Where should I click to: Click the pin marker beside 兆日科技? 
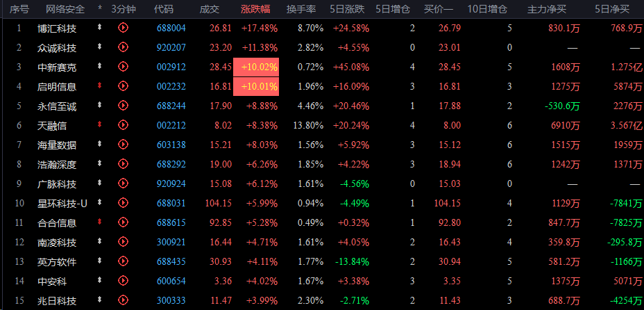tap(99, 300)
